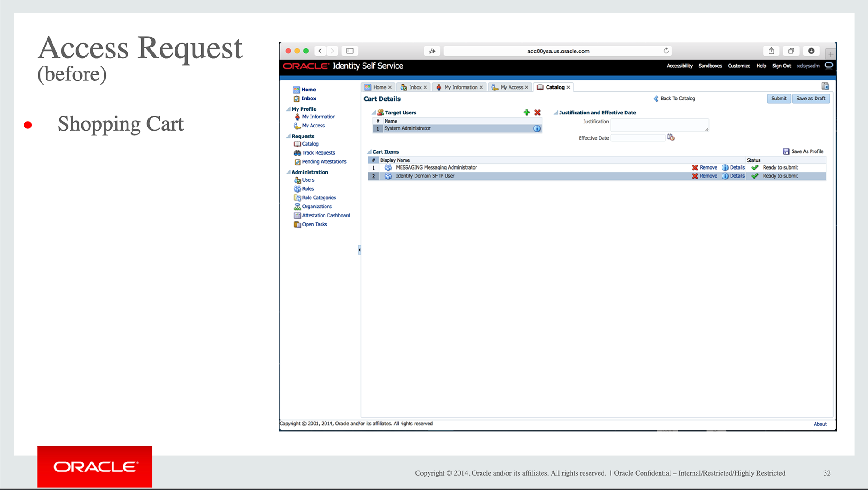This screenshot has width=868, height=490.
Task: Click the browser forward arrow button
Action: [332, 51]
